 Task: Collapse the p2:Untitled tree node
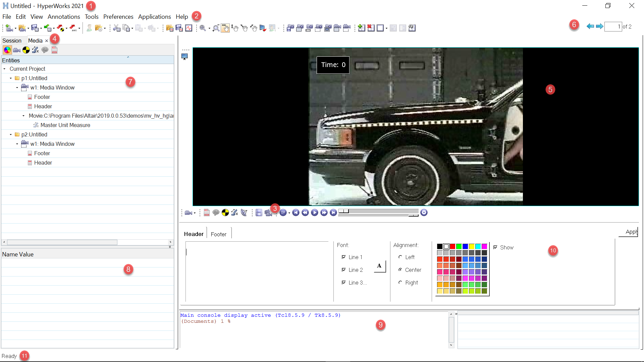11,134
